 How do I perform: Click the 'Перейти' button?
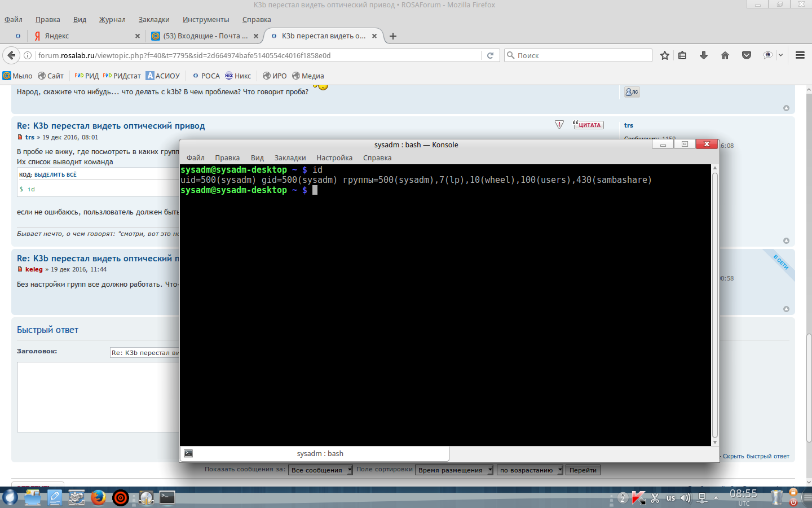point(582,470)
